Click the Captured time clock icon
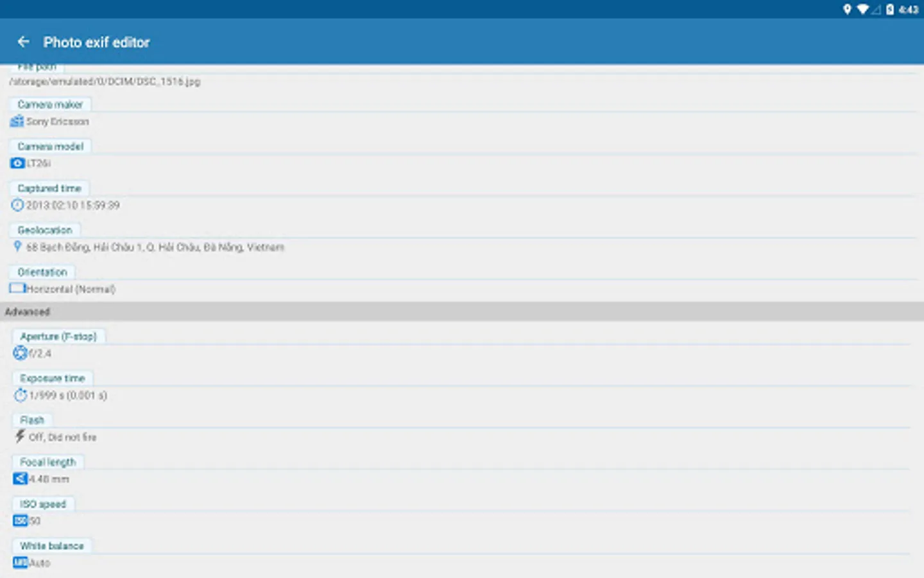This screenshot has height=578, width=924. point(17,205)
